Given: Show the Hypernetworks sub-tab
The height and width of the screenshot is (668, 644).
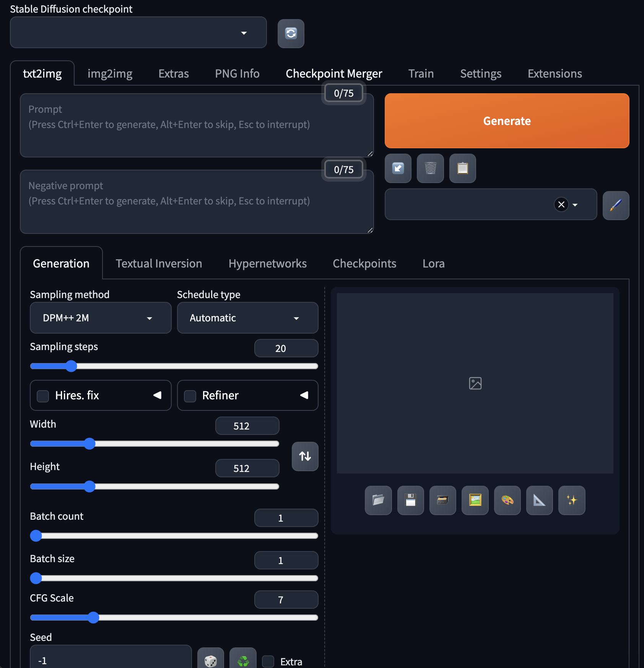Looking at the screenshot, I should (x=267, y=263).
